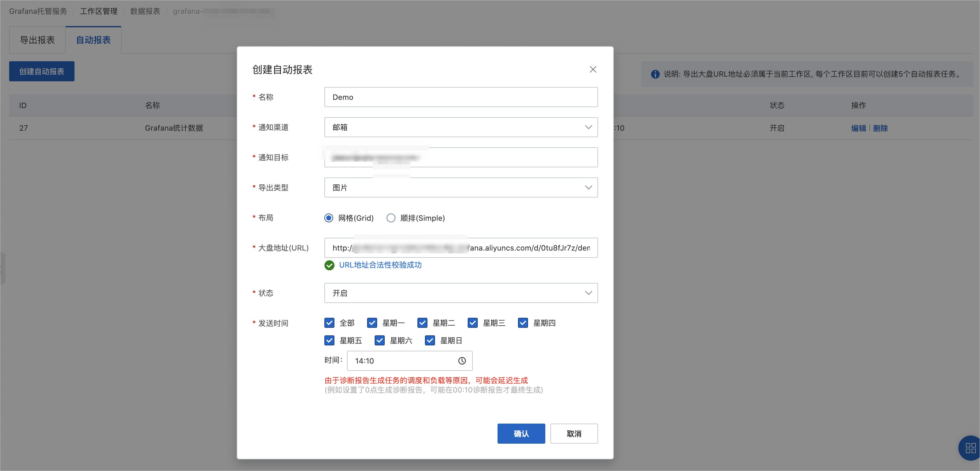This screenshot has height=471, width=980.
Task: Click the 名称 input field containing Demo
Action: tap(461, 97)
